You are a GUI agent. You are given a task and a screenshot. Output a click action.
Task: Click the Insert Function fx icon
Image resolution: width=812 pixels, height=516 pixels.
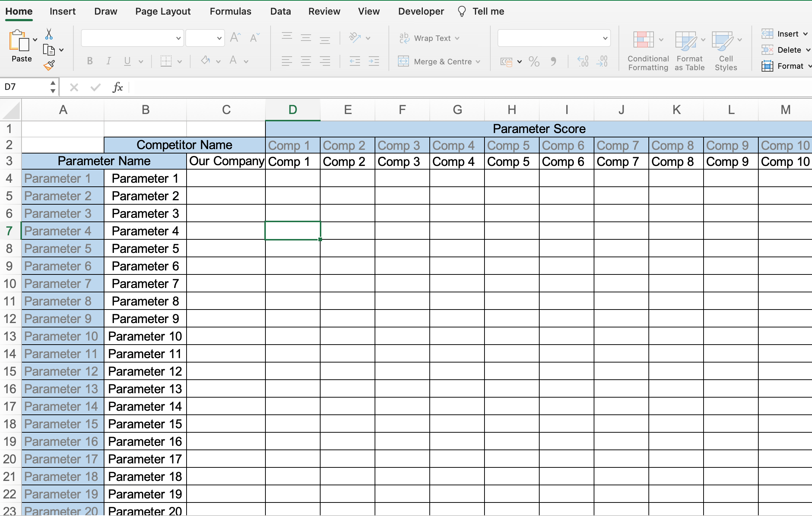click(118, 87)
